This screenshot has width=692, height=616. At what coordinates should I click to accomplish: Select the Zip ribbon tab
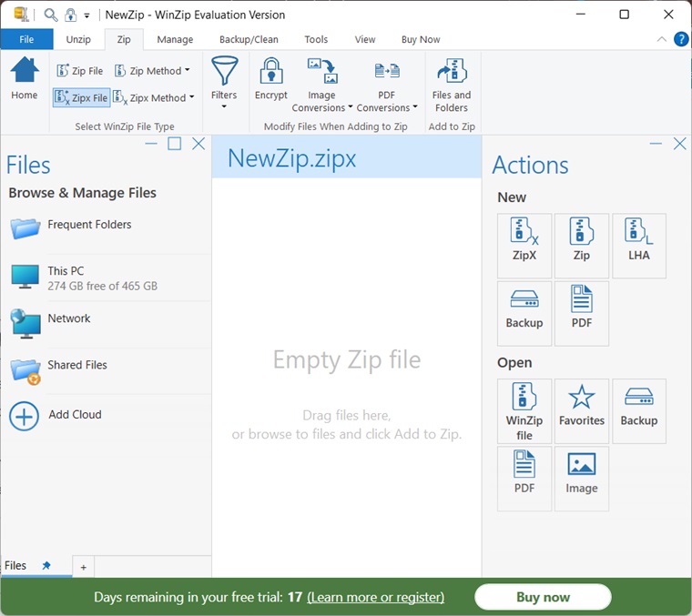click(x=124, y=39)
